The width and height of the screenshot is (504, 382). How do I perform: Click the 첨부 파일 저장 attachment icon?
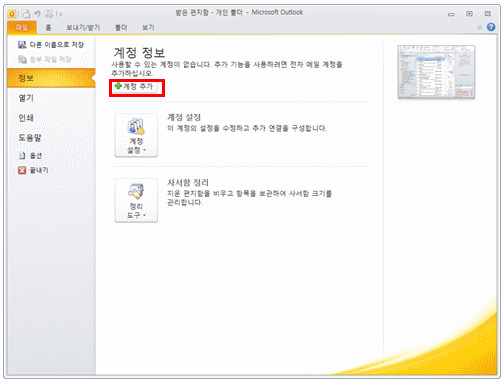point(22,59)
